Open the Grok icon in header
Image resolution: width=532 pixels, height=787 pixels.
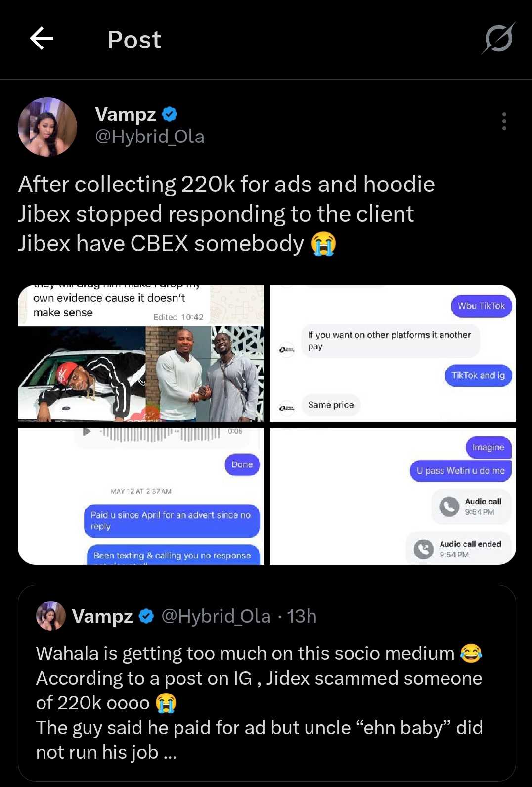pyautogui.click(x=498, y=39)
